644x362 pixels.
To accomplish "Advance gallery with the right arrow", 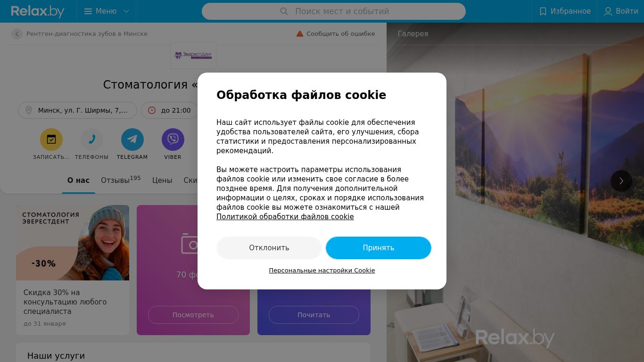I will (x=621, y=181).
